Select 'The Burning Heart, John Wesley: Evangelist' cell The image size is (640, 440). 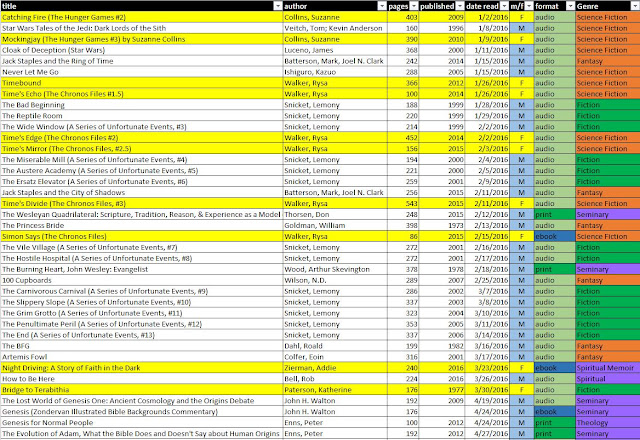142,269
